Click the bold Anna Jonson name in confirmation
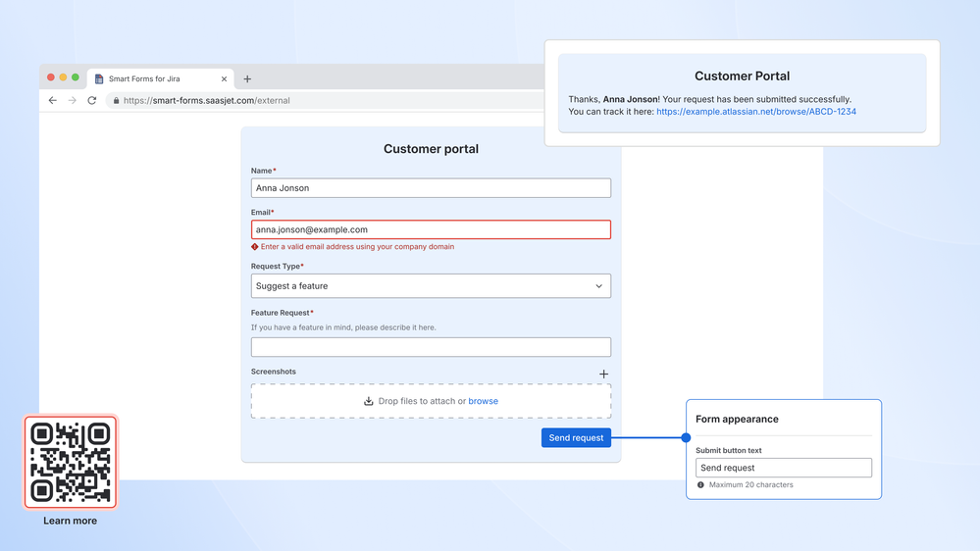This screenshot has height=551, width=980. pyautogui.click(x=630, y=99)
